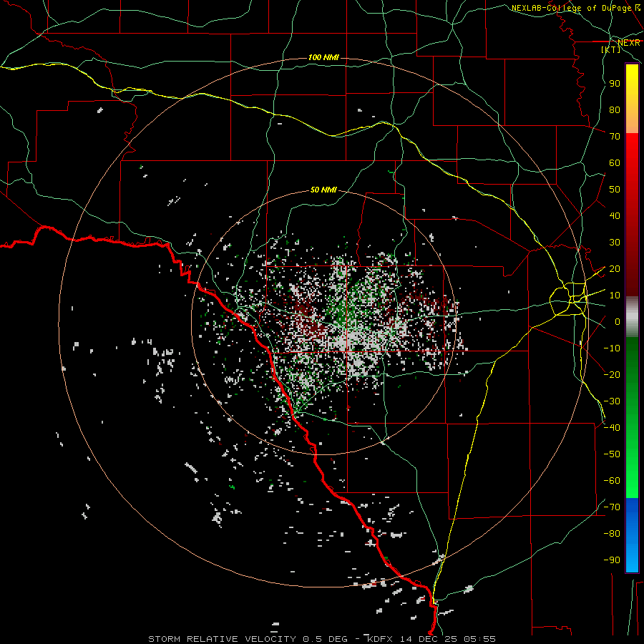This screenshot has height=644, width=644.
Task: Click the "STORM RELATIVE VELOCITY" caption text
Action: (222, 639)
